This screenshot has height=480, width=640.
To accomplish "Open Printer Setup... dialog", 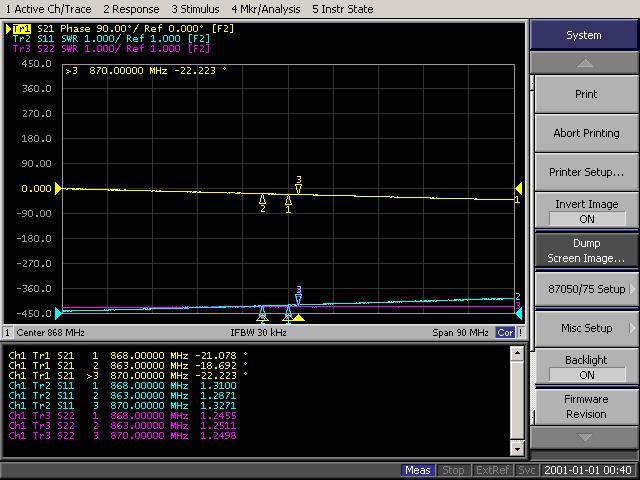I will [x=585, y=172].
